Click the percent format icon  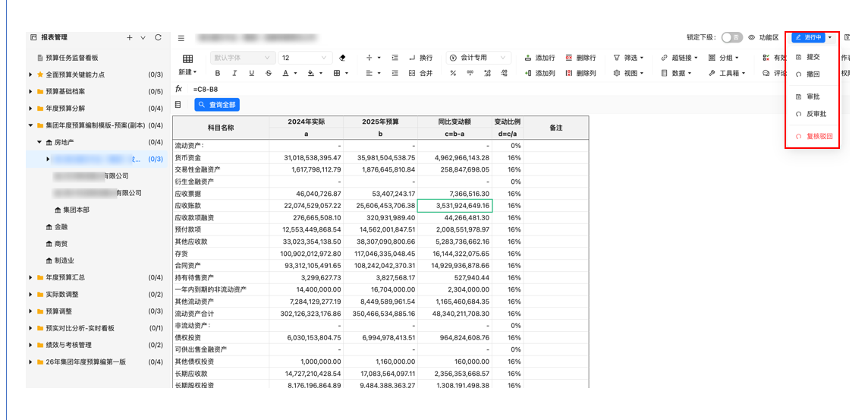point(453,73)
